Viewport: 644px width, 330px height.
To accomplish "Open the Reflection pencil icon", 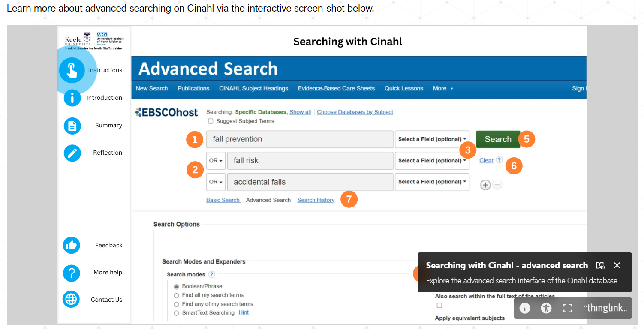I will [x=72, y=153].
